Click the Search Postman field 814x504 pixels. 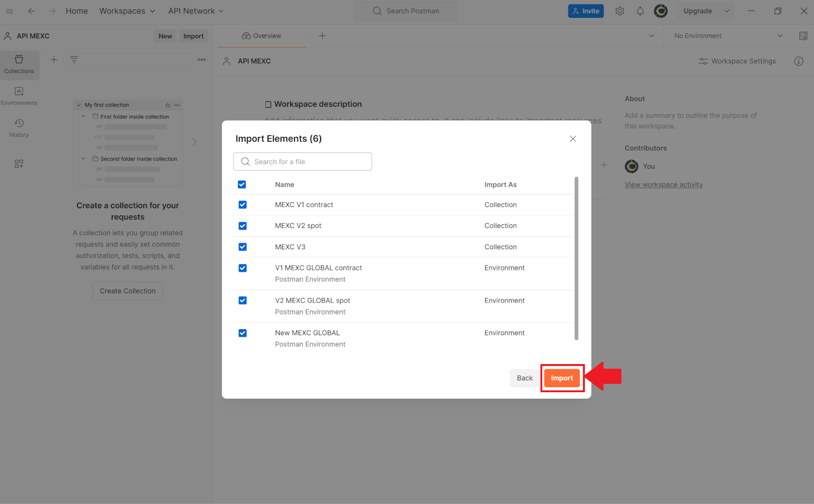coord(406,11)
